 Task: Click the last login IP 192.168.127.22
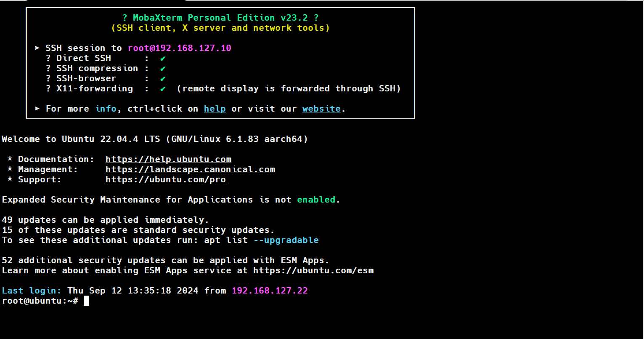click(x=270, y=291)
